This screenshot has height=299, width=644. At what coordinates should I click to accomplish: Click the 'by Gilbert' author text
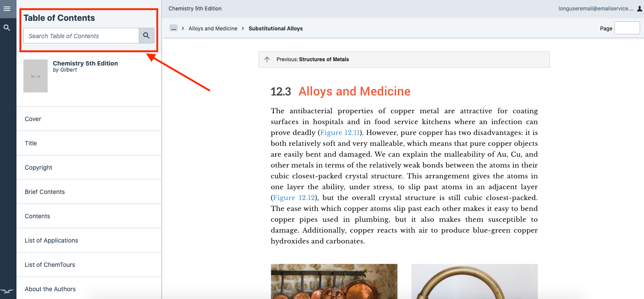[x=65, y=70]
